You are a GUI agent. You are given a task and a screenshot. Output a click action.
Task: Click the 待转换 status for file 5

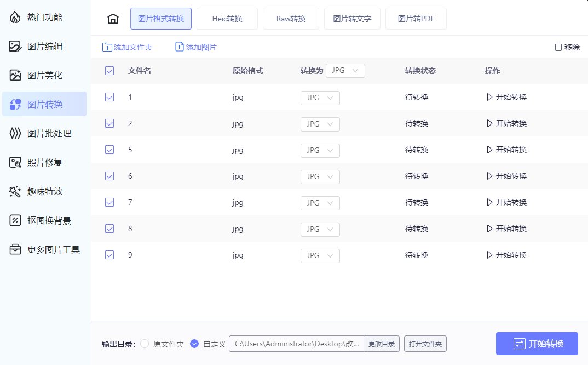(417, 150)
